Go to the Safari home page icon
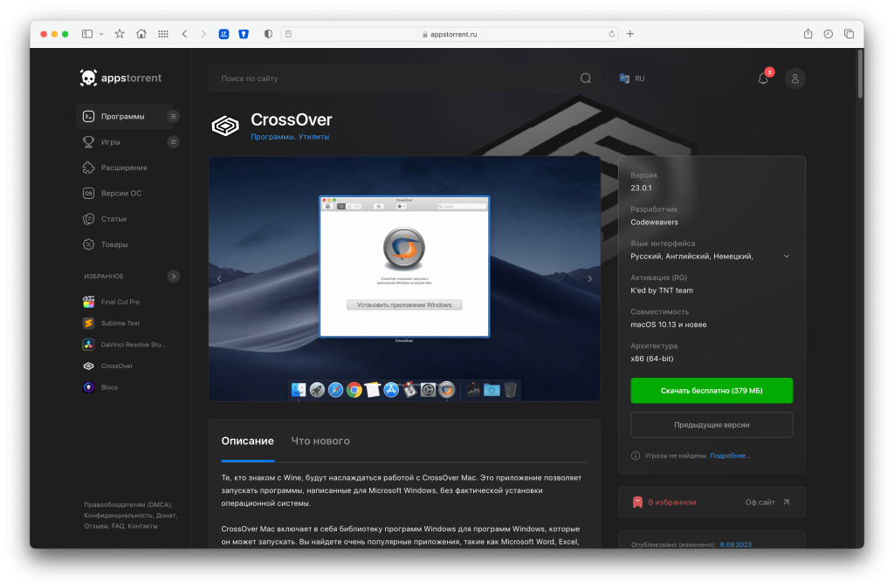Image resolution: width=894 pixels, height=588 pixels. 141,34
